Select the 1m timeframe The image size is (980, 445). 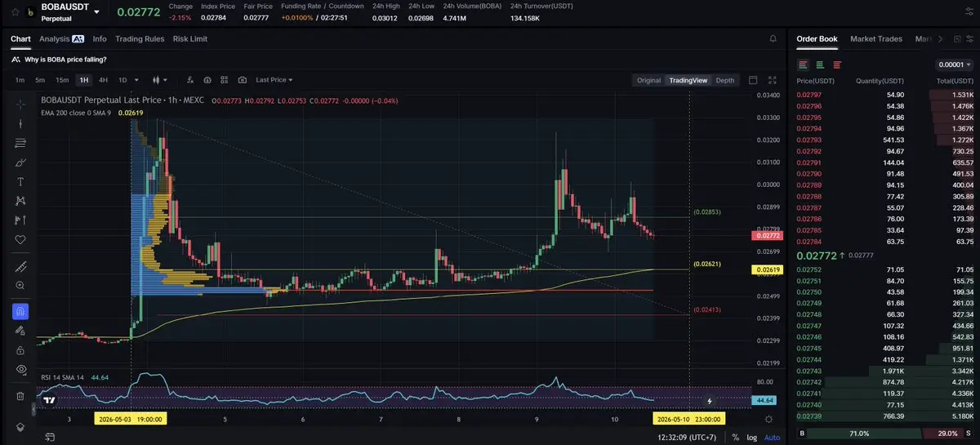20,80
